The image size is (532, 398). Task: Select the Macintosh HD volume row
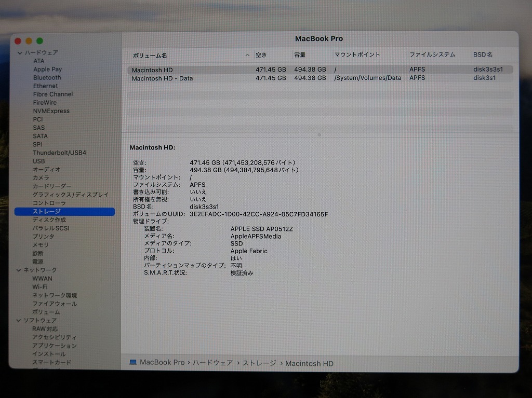pos(320,70)
